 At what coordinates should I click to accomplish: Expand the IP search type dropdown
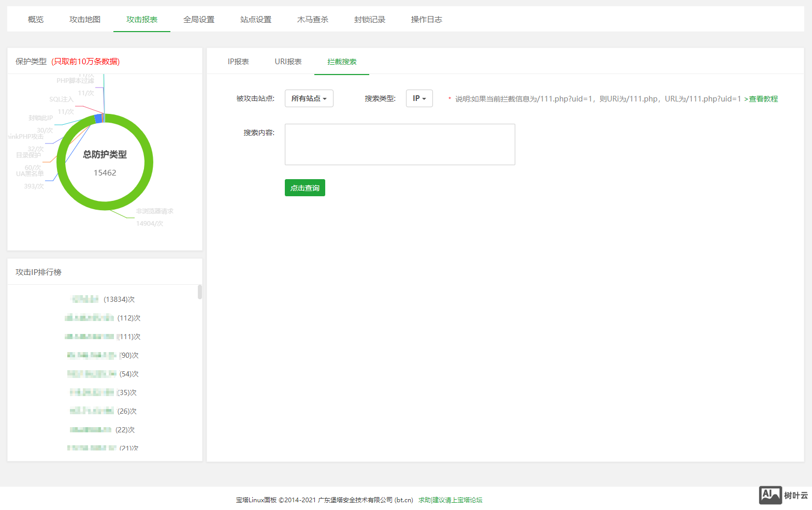419,98
